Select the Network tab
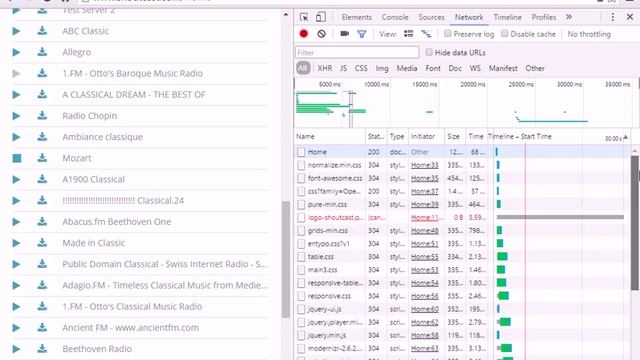 point(469,17)
